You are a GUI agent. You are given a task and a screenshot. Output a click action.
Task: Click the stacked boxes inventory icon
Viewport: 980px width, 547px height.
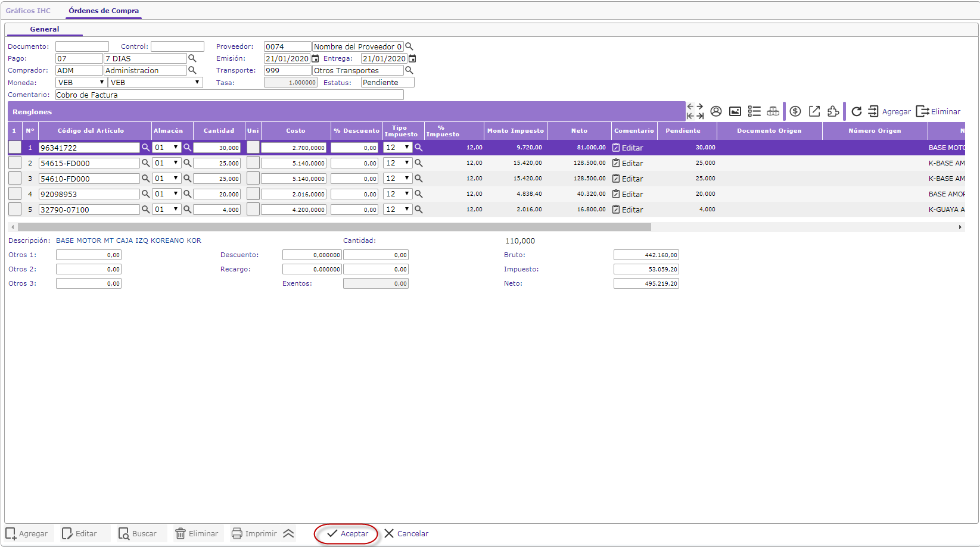click(773, 111)
